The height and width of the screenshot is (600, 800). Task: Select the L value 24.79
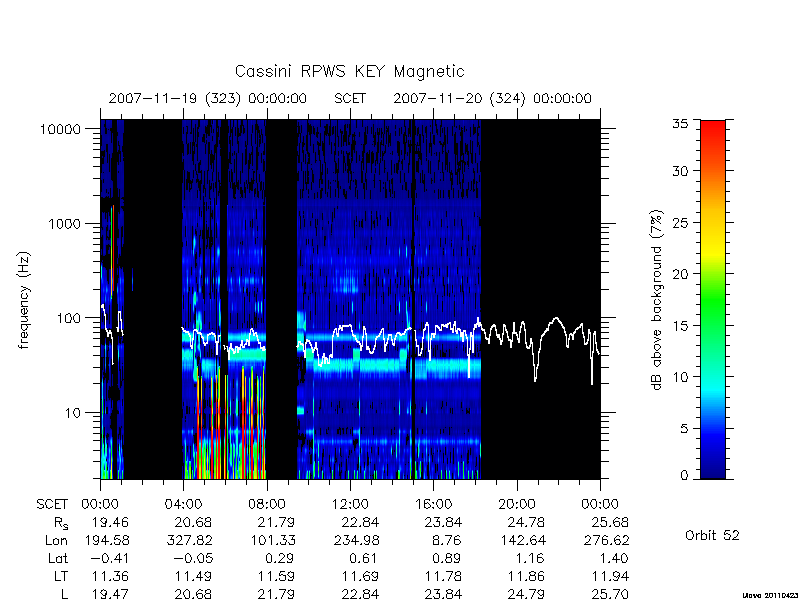pyautogui.click(x=526, y=593)
